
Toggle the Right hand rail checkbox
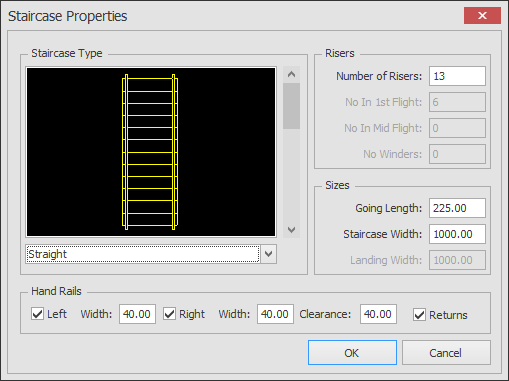click(169, 314)
